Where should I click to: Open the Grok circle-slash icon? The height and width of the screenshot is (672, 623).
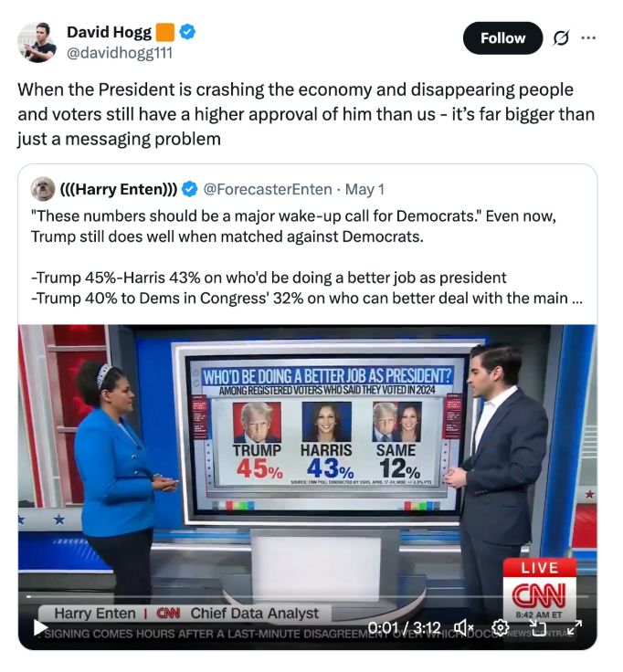[560, 38]
